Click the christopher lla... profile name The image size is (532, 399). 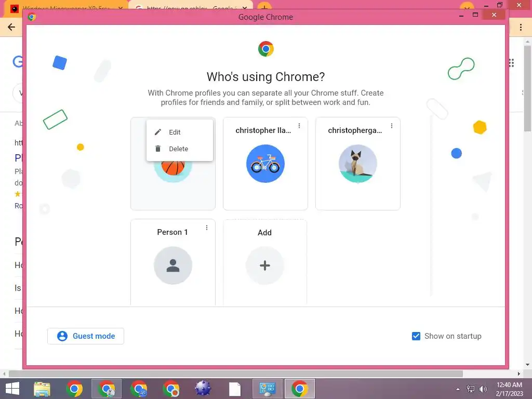click(263, 130)
